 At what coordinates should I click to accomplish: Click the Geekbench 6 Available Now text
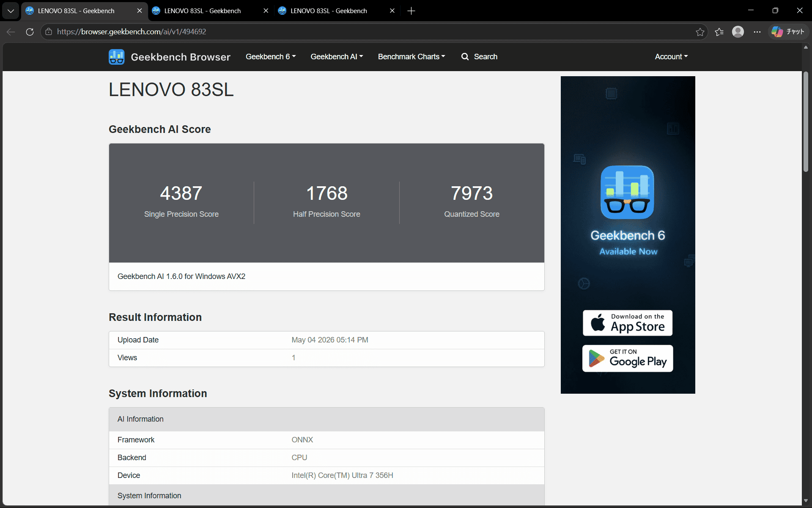(x=628, y=243)
